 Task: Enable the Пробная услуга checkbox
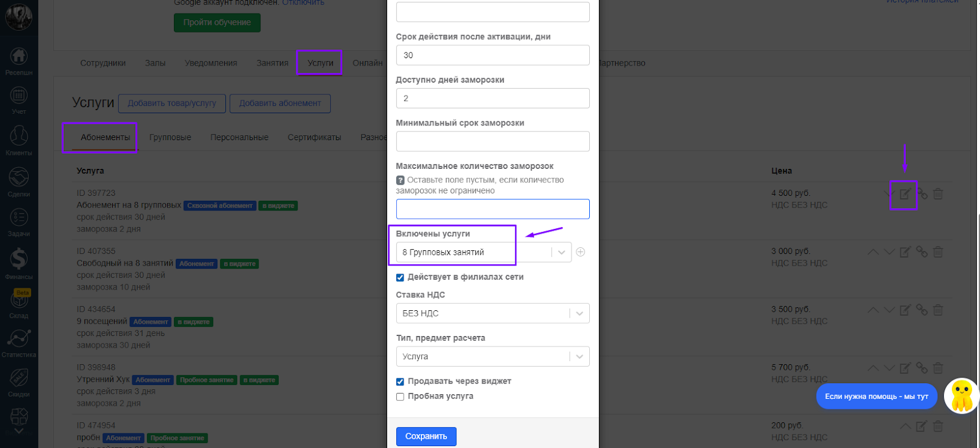pos(400,397)
